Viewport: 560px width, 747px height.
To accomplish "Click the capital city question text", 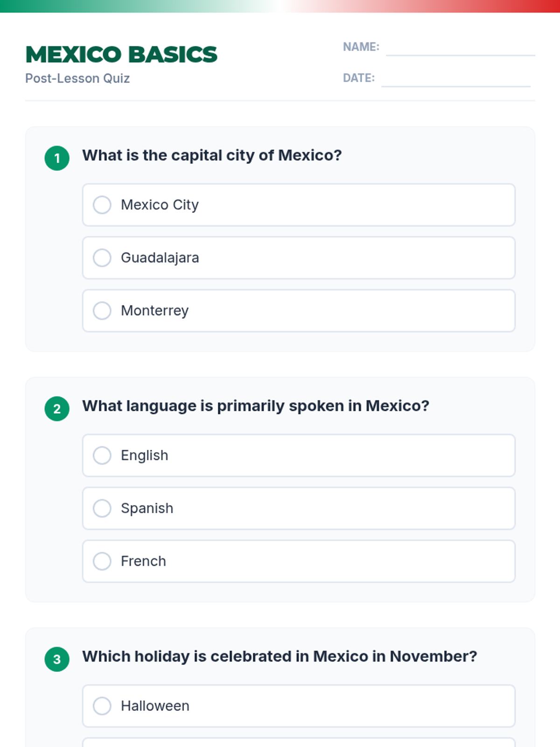I will click(x=212, y=155).
